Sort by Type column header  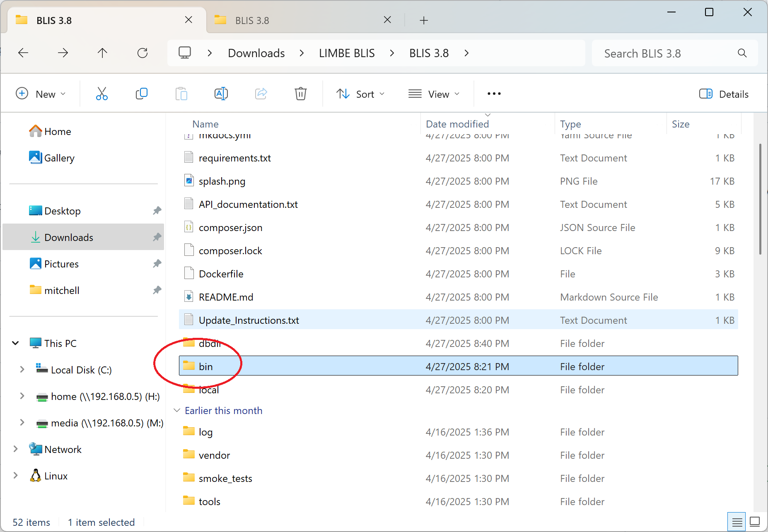click(570, 124)
